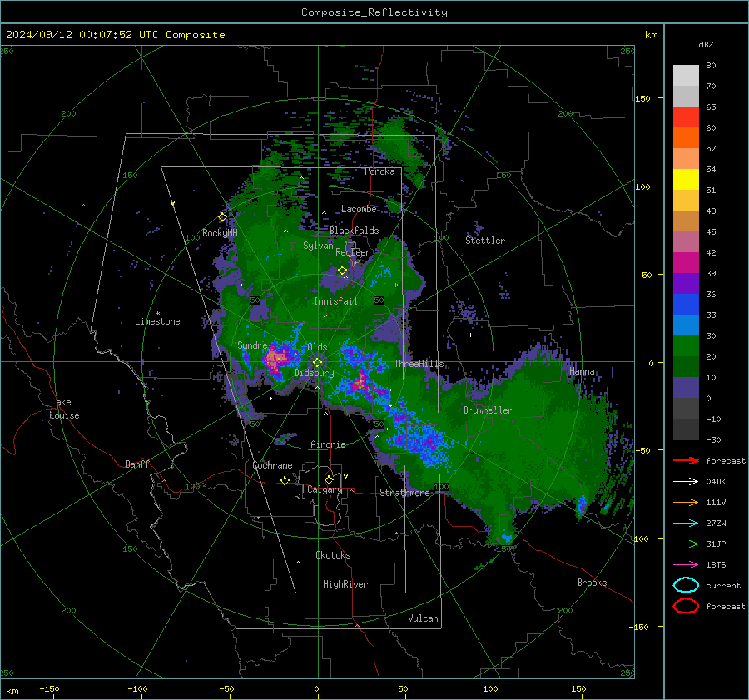
Task: Pick the magenta 39-42 dBZ swatch
Action: (686, 263)
